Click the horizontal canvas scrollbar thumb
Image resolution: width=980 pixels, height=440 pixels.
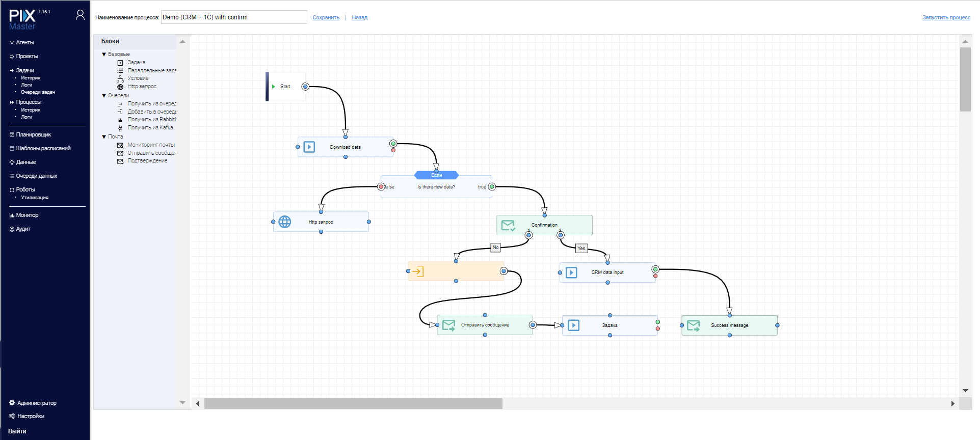click(x=353, y=404)
